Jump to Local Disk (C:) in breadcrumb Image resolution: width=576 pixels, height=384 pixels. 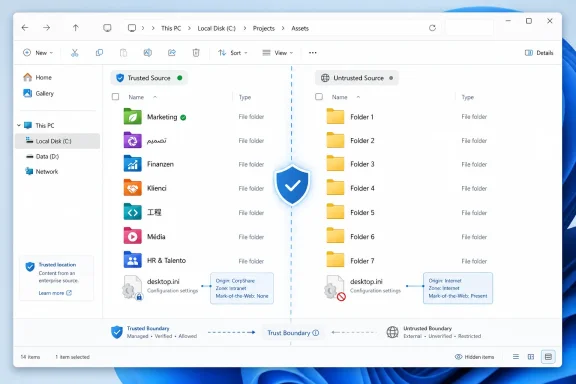pos(216,28)
